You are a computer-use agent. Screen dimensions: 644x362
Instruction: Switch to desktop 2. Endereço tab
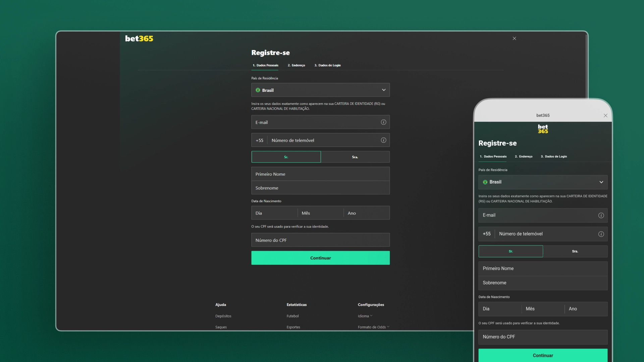click(x=296, y=65)
